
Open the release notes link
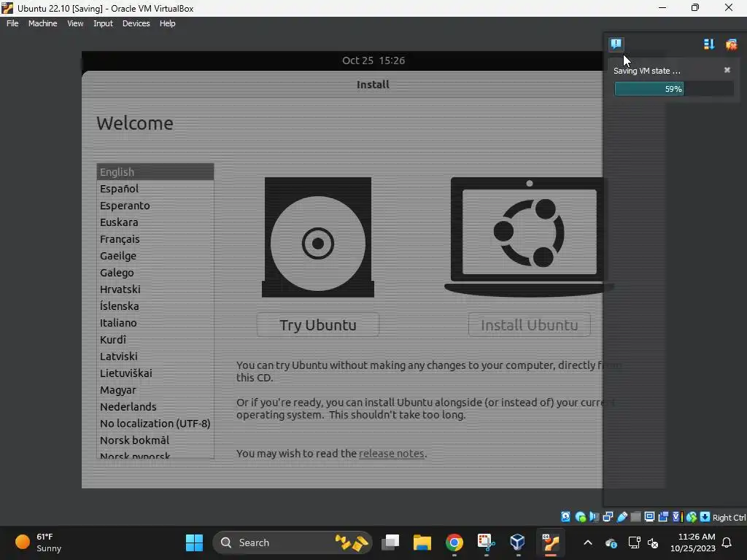click(391, 454)
